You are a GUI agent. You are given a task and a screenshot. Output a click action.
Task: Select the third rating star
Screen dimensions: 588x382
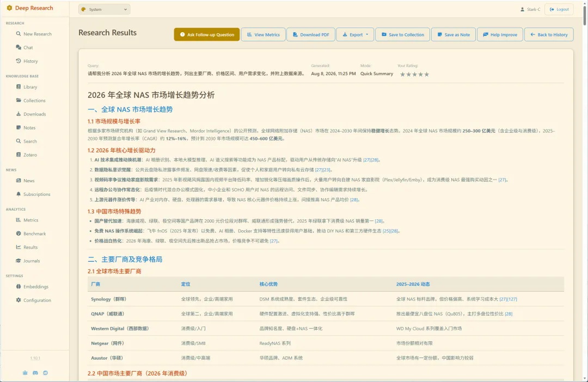coord(414,74)
